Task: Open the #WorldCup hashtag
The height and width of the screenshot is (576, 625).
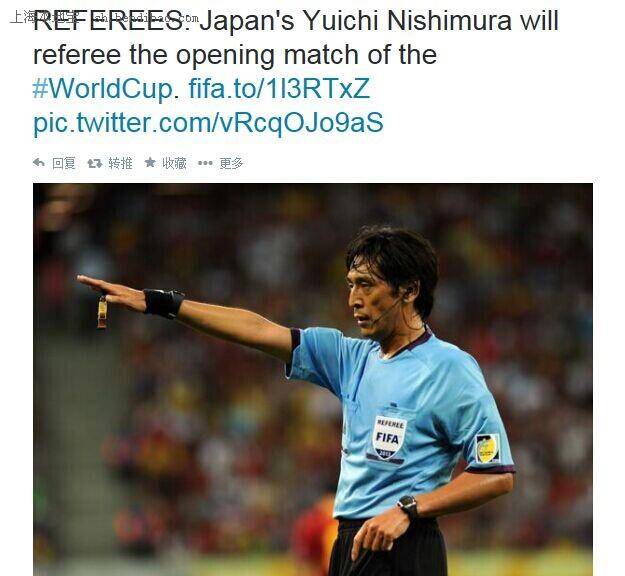Action: [103, 88]
